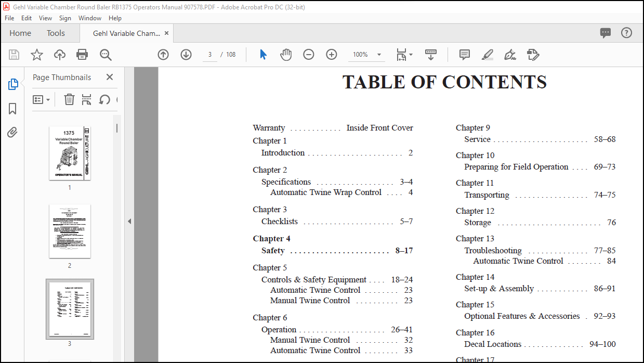
Task: Click 'Controls & Safety Equipment' entry
Action: click(x=314, y=280)
